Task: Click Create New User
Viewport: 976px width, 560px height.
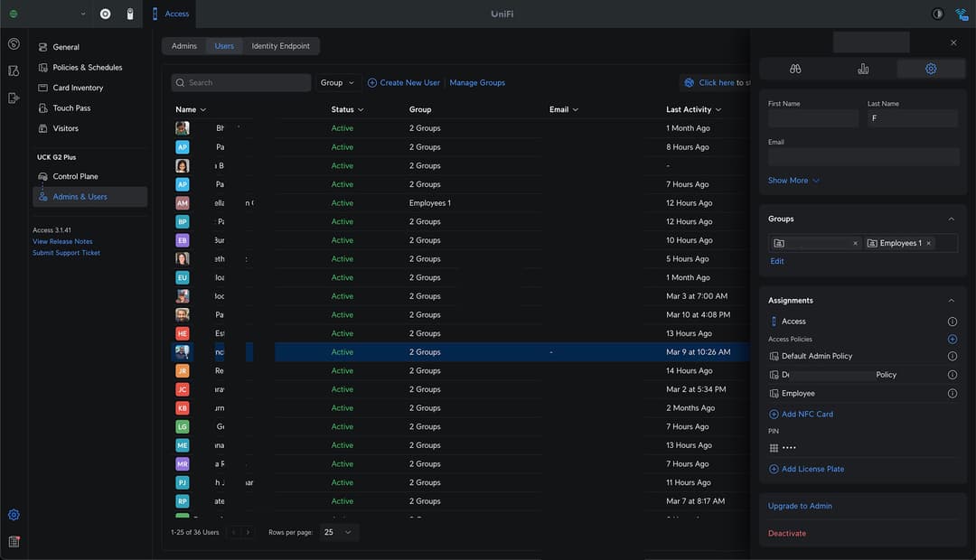Action: (403, 83)
